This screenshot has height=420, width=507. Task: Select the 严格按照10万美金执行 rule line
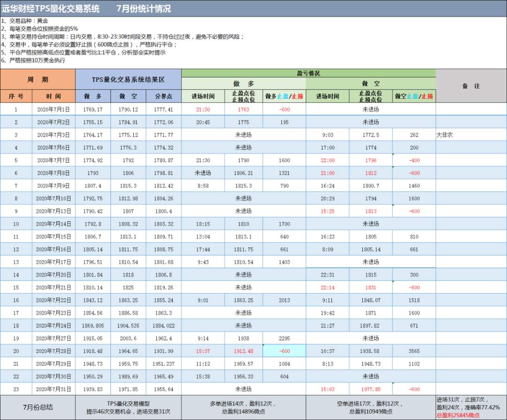[33, 61]
